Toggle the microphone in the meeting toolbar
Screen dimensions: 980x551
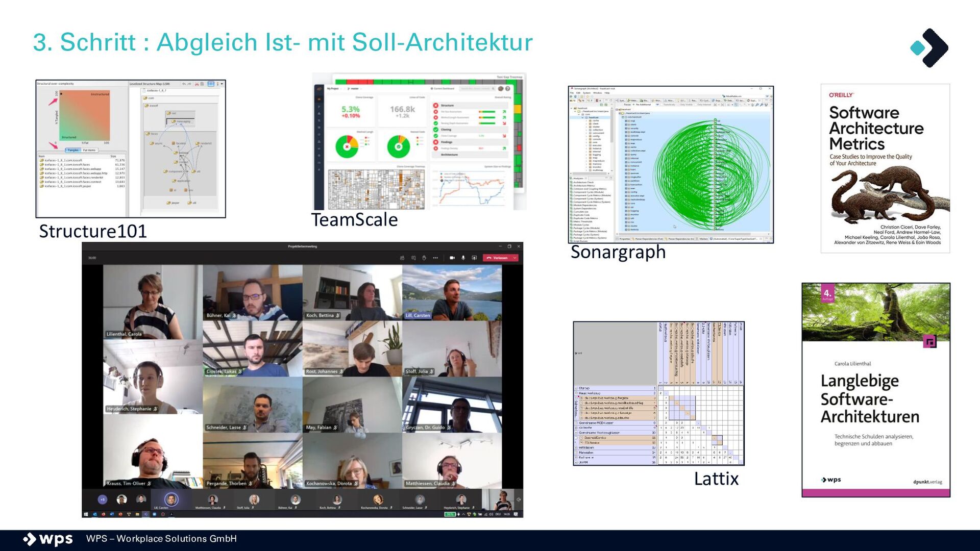pyautogui.click(x=463, y=258)
